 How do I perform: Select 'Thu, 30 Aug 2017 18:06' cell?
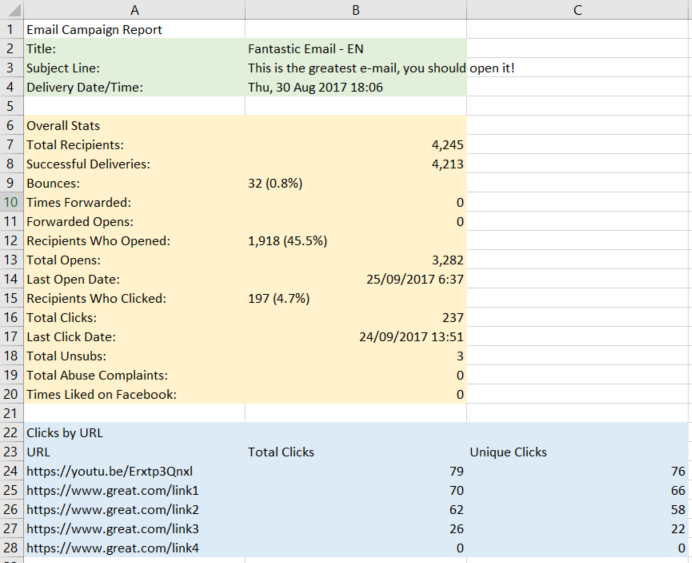356,87
